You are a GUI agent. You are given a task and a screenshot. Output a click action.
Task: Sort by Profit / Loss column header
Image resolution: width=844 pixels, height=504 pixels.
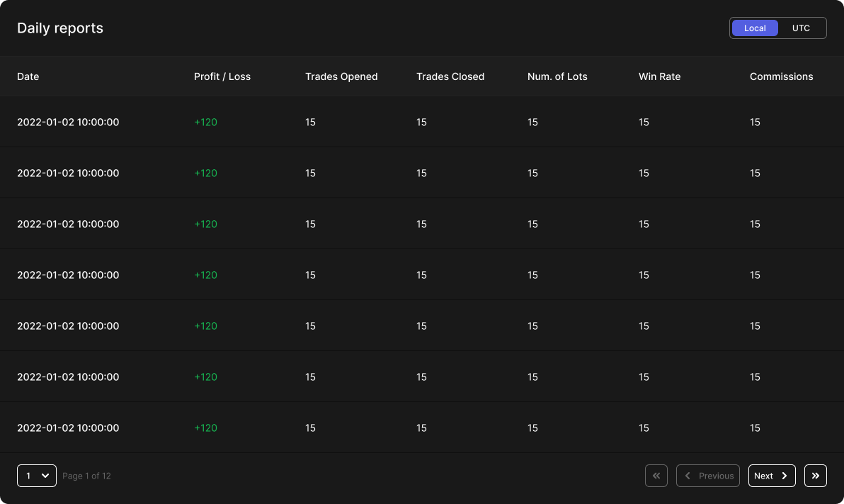[x=222, y=76]
